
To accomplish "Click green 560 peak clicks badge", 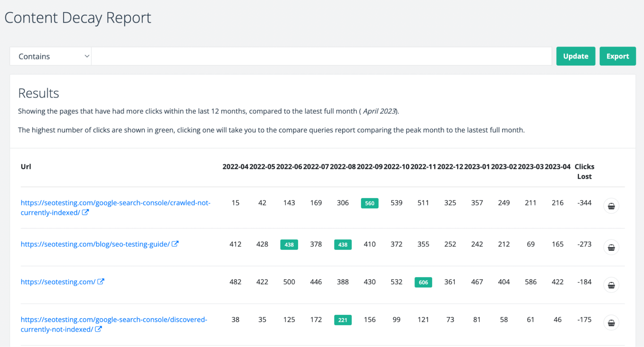I will pos(370,203).
